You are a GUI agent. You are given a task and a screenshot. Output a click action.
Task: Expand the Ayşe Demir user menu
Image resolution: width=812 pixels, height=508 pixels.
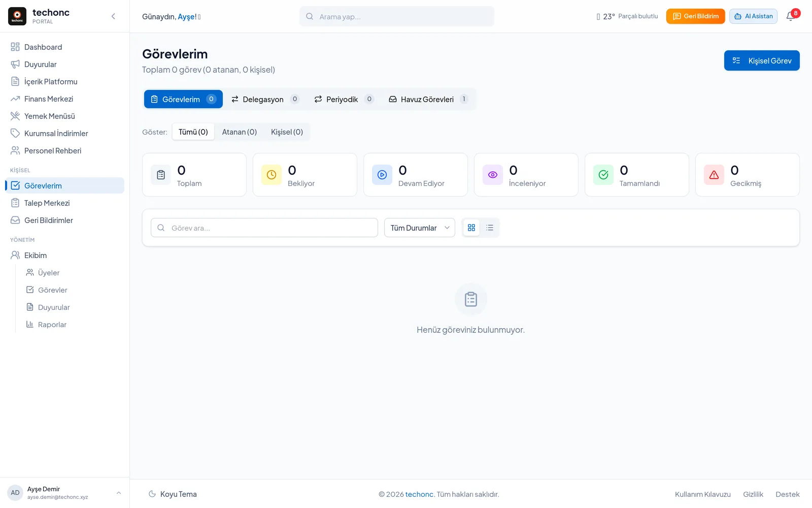pyautogui.click(x=65, y=493)
